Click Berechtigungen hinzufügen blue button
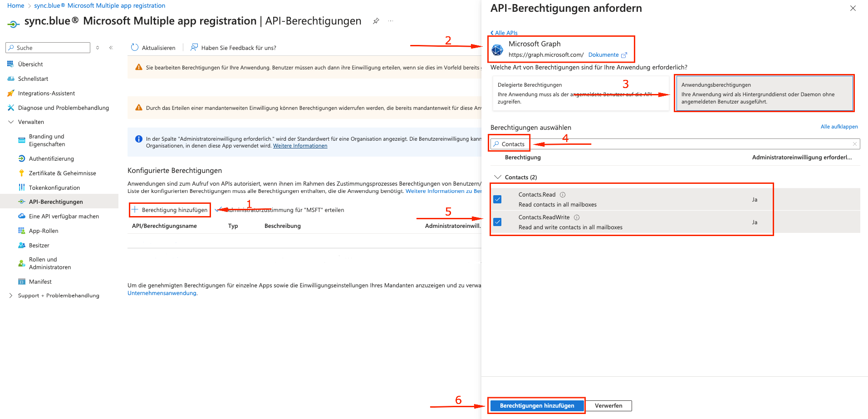868x419 pixels. (537, 405)
